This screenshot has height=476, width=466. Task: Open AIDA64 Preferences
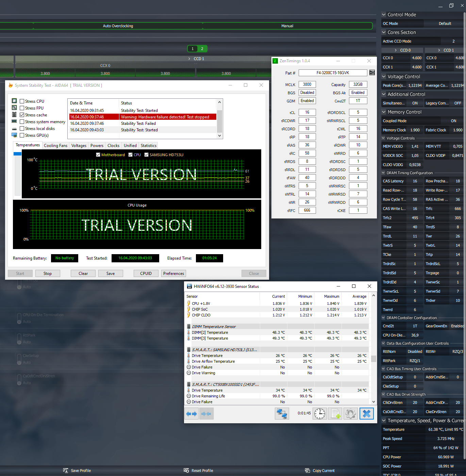pyautogui.click(x=174, y=274)
